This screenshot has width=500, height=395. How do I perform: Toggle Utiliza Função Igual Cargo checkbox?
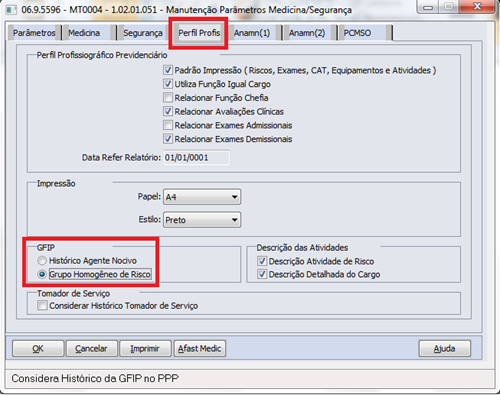pyautogui.click(x=168, y=84)
